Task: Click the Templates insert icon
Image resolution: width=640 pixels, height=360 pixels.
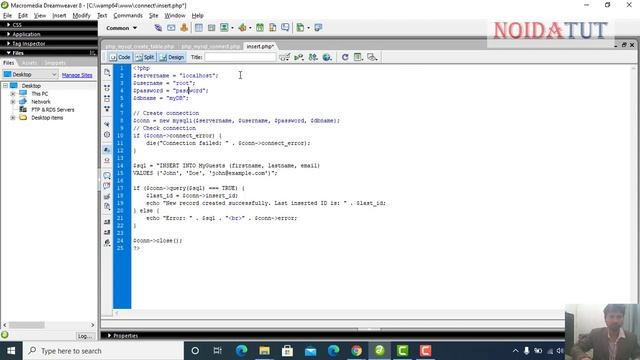Action: [300, 28]
